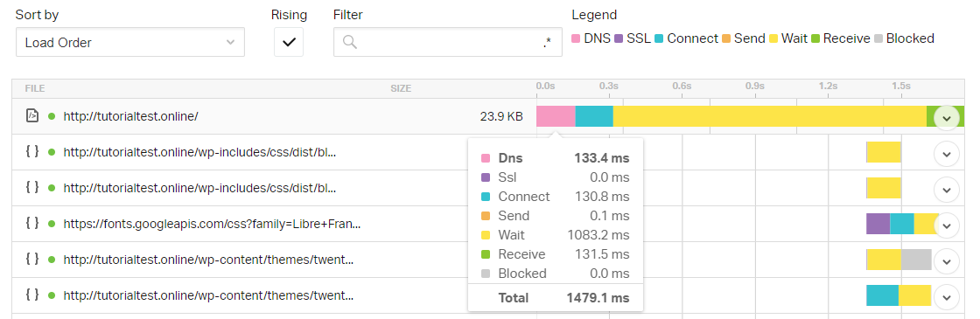
Task: Click inside the Filter text field
Action: (447, 42)
